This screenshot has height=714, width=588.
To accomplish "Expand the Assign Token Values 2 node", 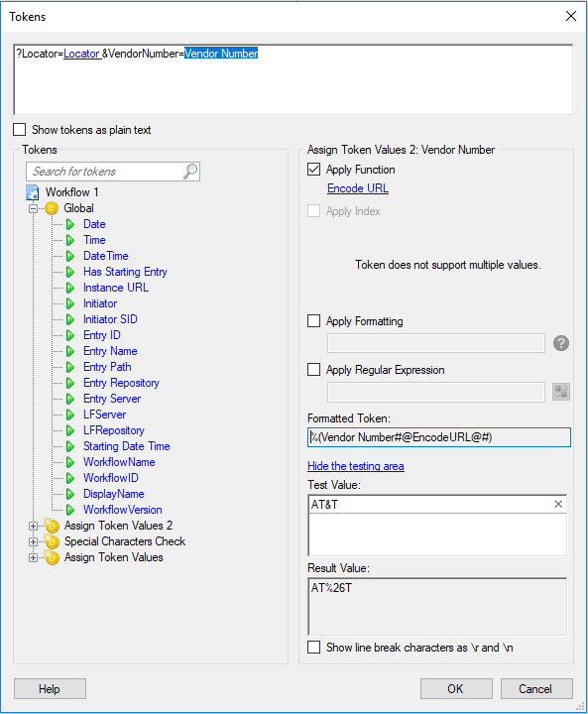I will coord(33,526).
